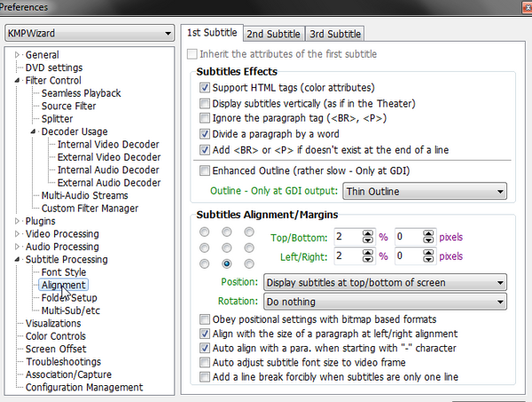Collapse the Filter Control tree node
This screenshot has height=402, width=532.
tap(17, 81)
